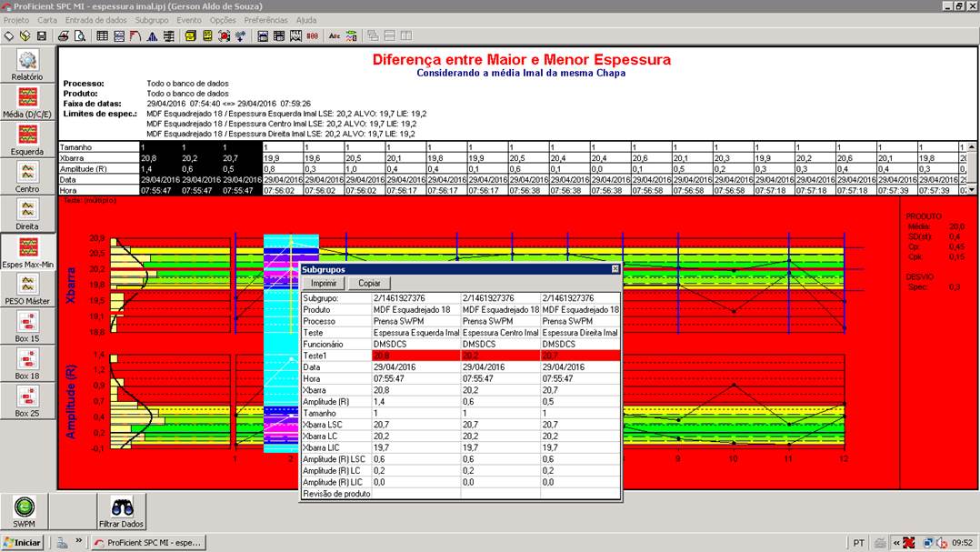
Task: Click the red alarm target icon
Action: point(224,36)
